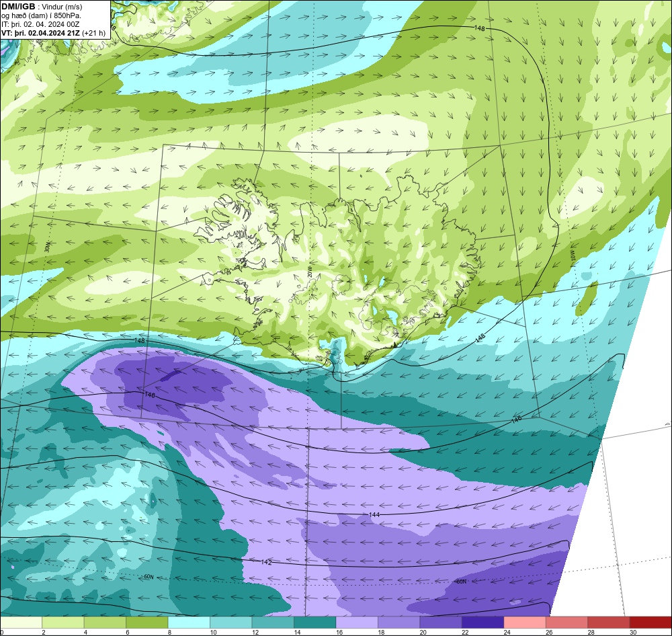Select the 'IT: þri. 02. 04. 2024 00Z' line
This screenshot has height=636, width=672.
pyautogui.click(x=40, y=24)
